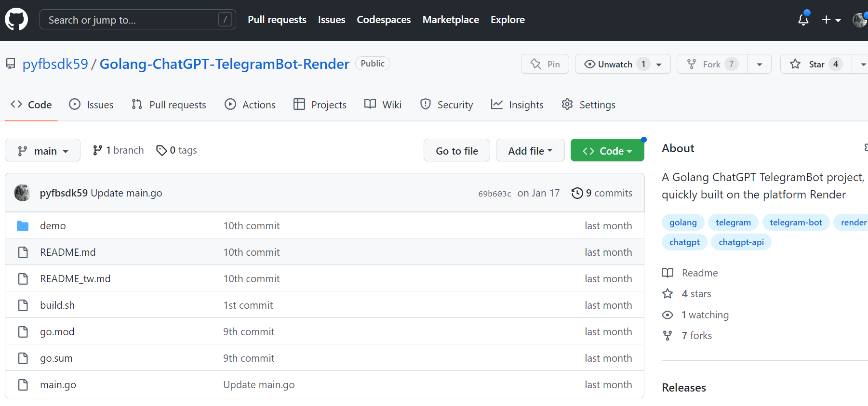
Task: Switch to the Settings tab
Action: (x=588, y=105)
